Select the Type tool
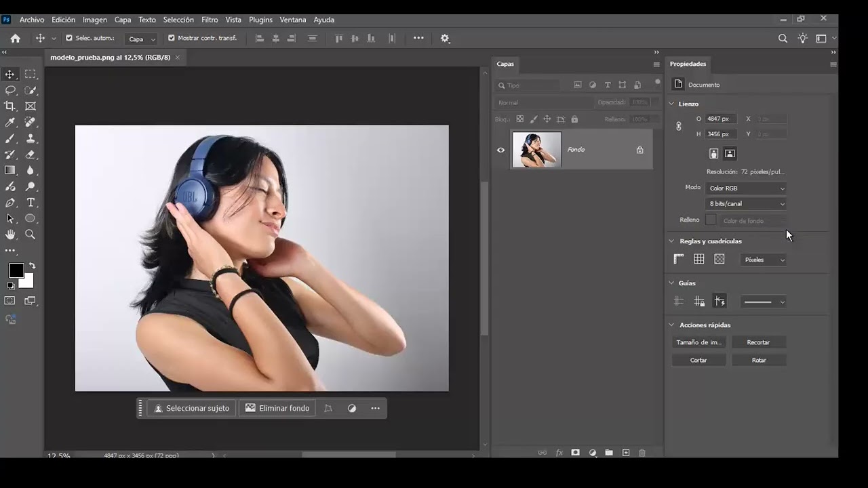 (31, 203)
